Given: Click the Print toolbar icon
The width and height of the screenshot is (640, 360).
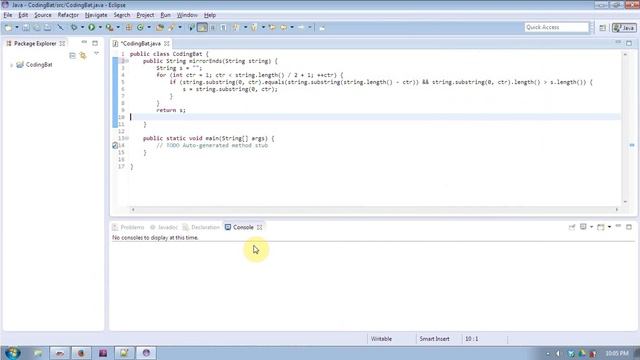Looking at the screenshot, I should (48, 27).
